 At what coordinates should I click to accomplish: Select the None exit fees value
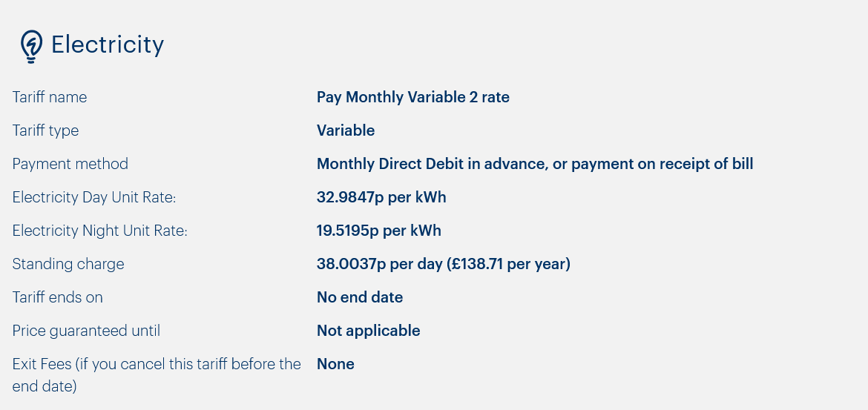pyautogui.click(x=335, y=364)
